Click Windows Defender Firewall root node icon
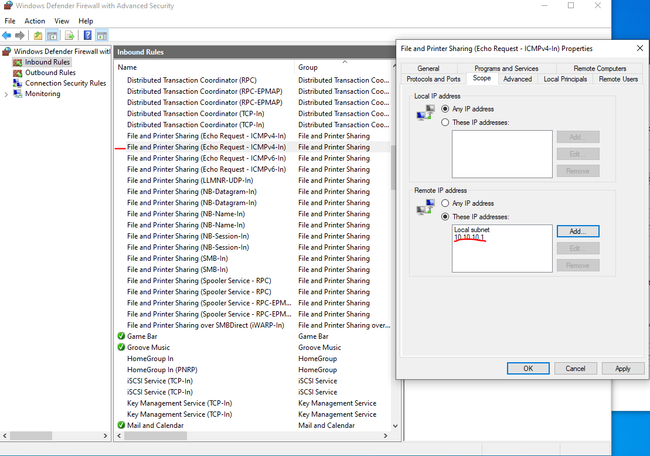650x456 pixels. [x=7, y=51]
